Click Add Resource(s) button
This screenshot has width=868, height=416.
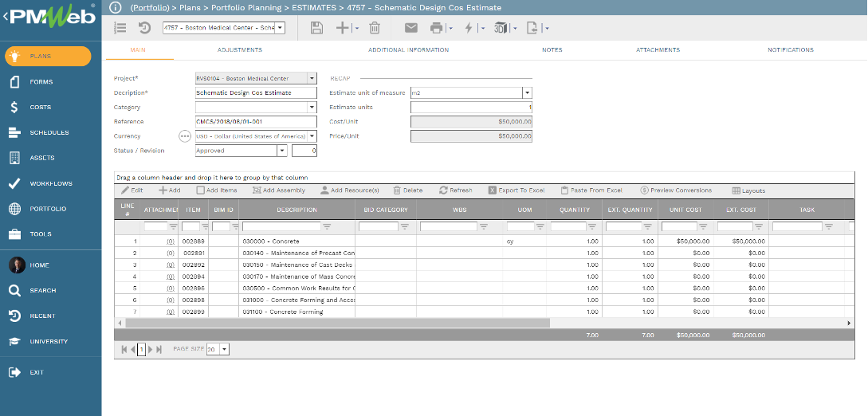click(x=349, y=190)
